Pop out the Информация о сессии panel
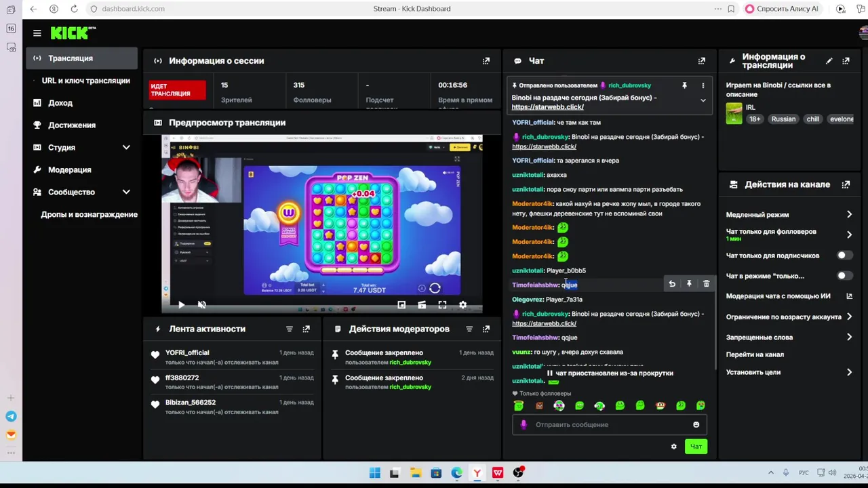Viewport: 868px width, 488px height. (486, 61)
